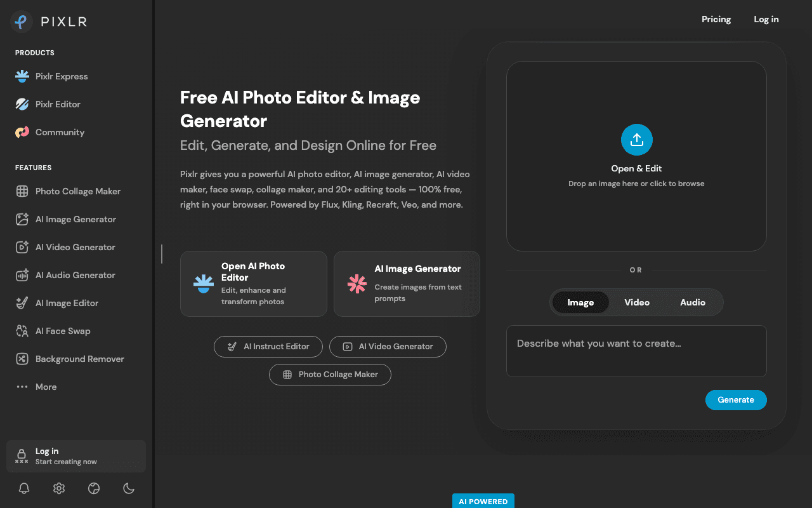The image size is (812, 508).
Task: Click the "Edit, Generate, and Design Online for Free" subtitle
Action: pyautogui.click(x=308, y=145)
